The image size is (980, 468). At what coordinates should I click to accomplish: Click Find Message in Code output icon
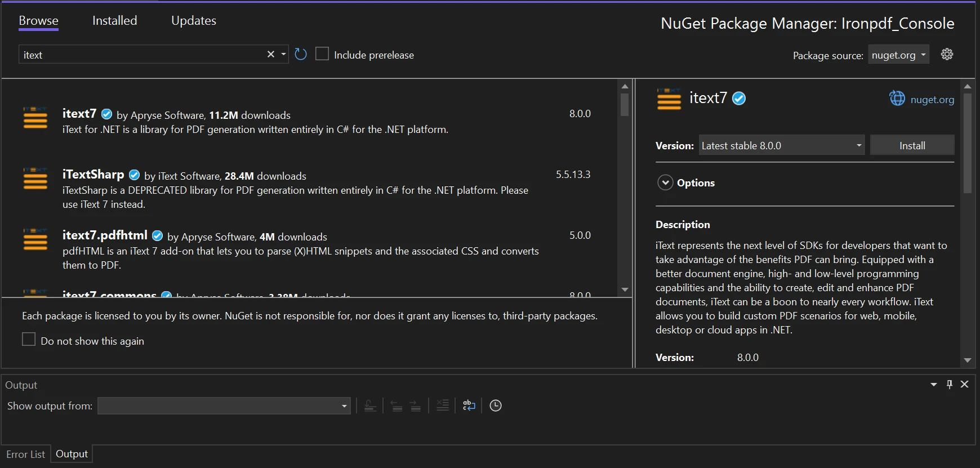pyautogui.click(x=370, y=405)
